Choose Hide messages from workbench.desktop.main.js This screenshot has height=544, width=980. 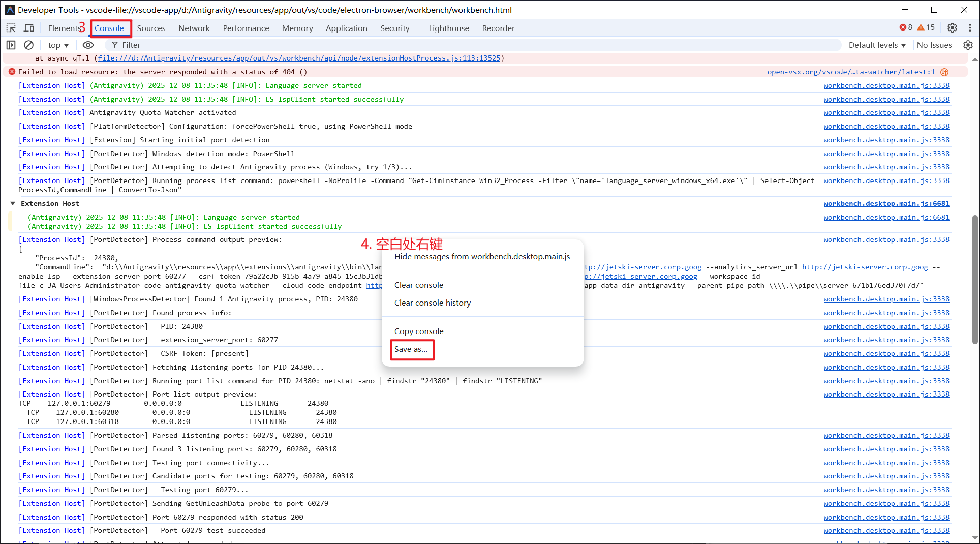pyautogui.click(x=482, y=256)
